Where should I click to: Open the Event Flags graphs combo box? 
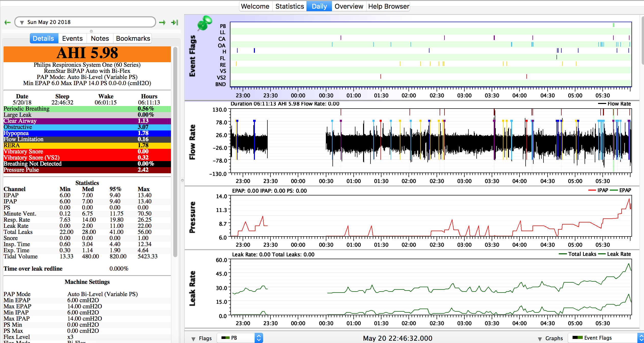(606, 338)
